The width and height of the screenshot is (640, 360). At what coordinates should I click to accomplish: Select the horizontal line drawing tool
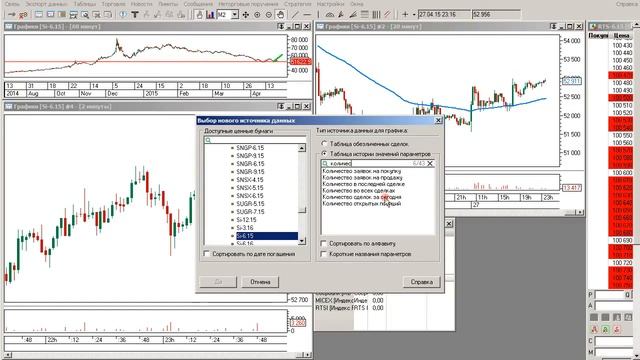pos(307,15)
